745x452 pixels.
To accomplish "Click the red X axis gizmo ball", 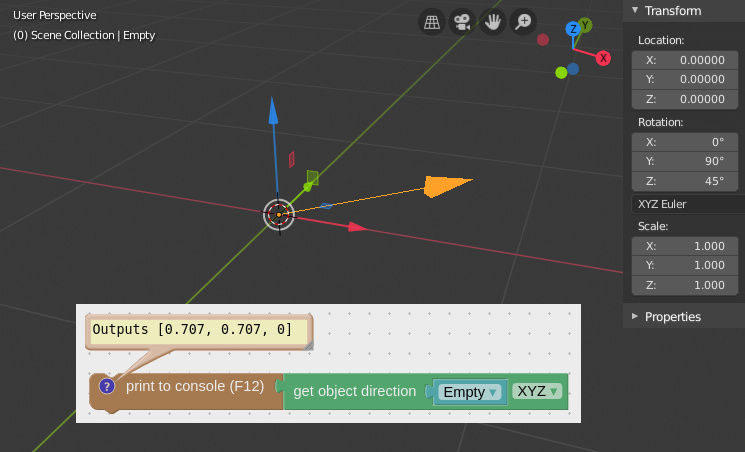I will [x=603, y=58].
